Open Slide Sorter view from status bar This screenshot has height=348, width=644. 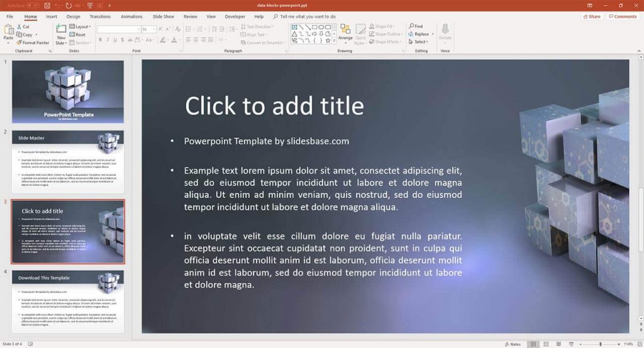coord(546,344)
